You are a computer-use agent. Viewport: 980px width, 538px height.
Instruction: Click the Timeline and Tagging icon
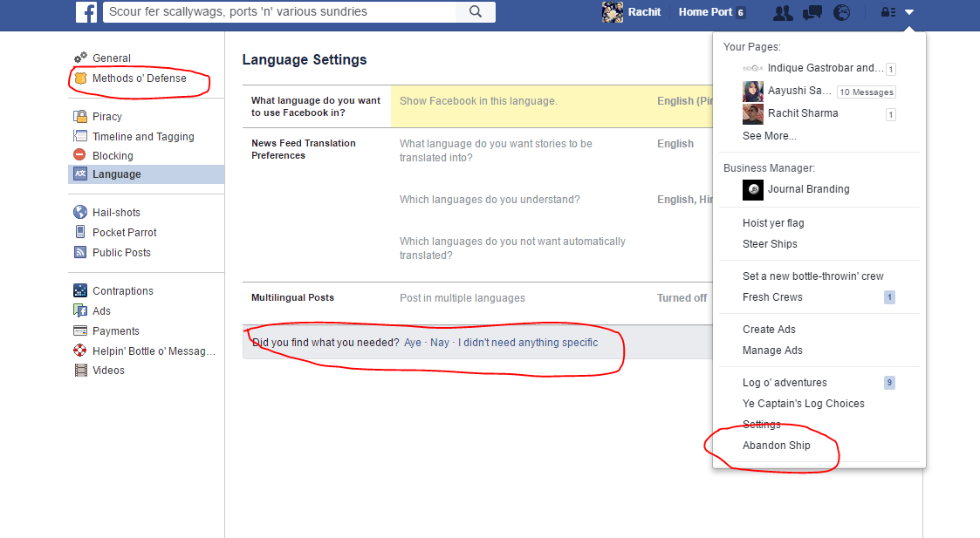80,136
